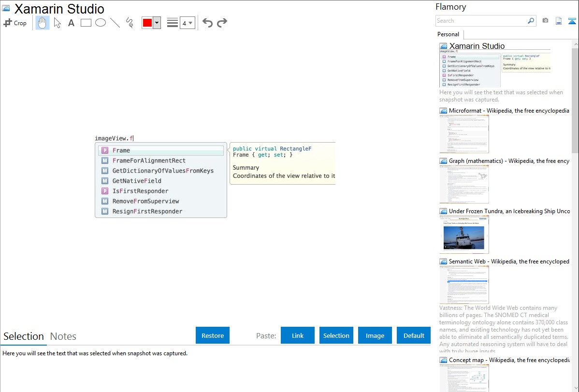579x392 pixels.
Task: Undo the last annotation
Action: click(x=207, y=23)
